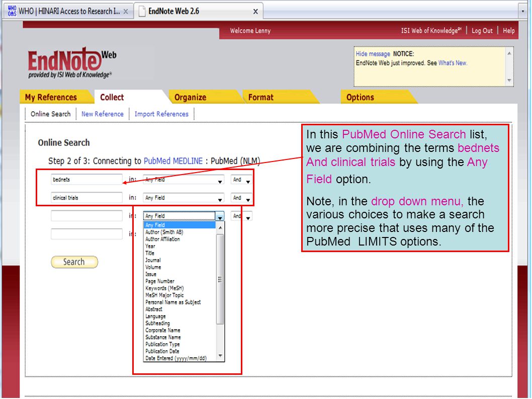532x399 pixels.
Task: Open the What's New link
Action: [x=452, y=63]
